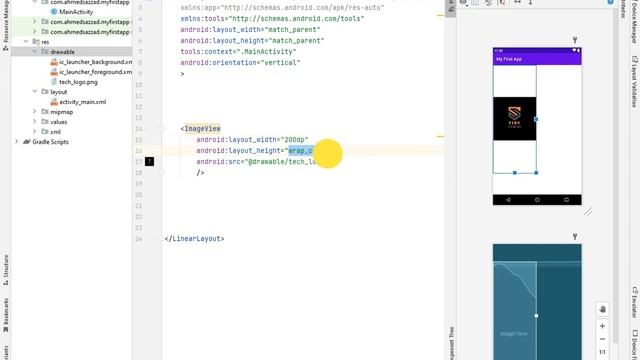
Task: Click the ic_launcher_background.xml file icon
Action: point(54,62)
